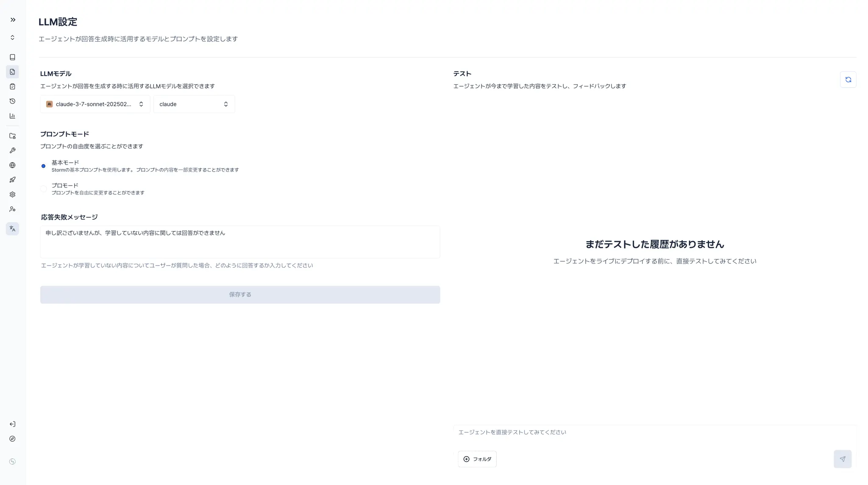Open the wrench tools sidebar icon
Image resolution: width=868 pixels, height=485 pixels.
coord(12,150)
